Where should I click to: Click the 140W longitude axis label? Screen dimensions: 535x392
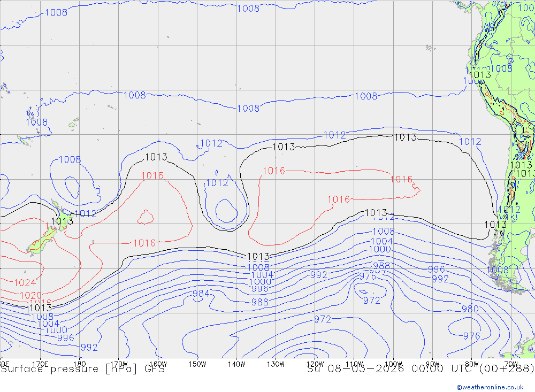click(237, 364)
